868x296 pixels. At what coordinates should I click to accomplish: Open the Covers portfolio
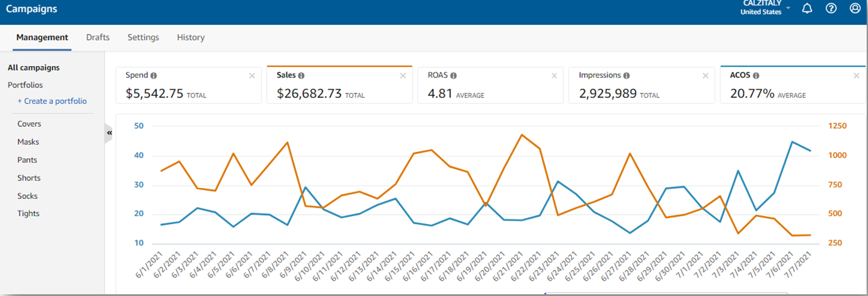click(x=29, y=124)
